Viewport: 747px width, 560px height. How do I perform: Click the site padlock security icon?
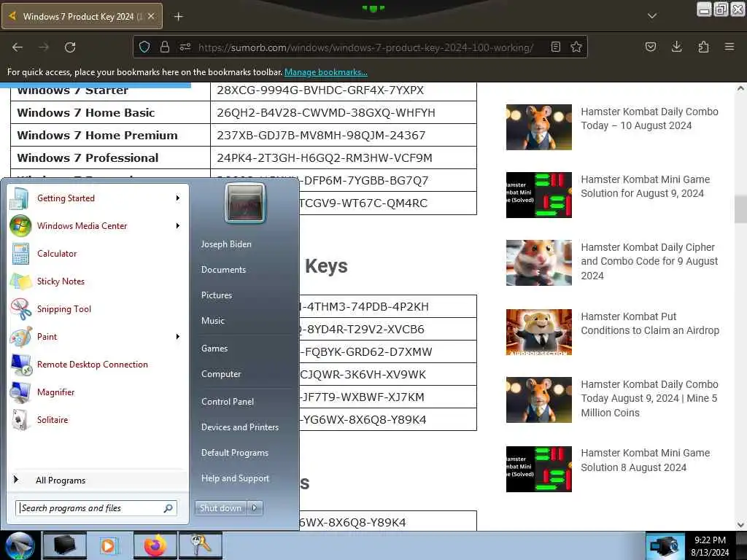coord(165,47)
